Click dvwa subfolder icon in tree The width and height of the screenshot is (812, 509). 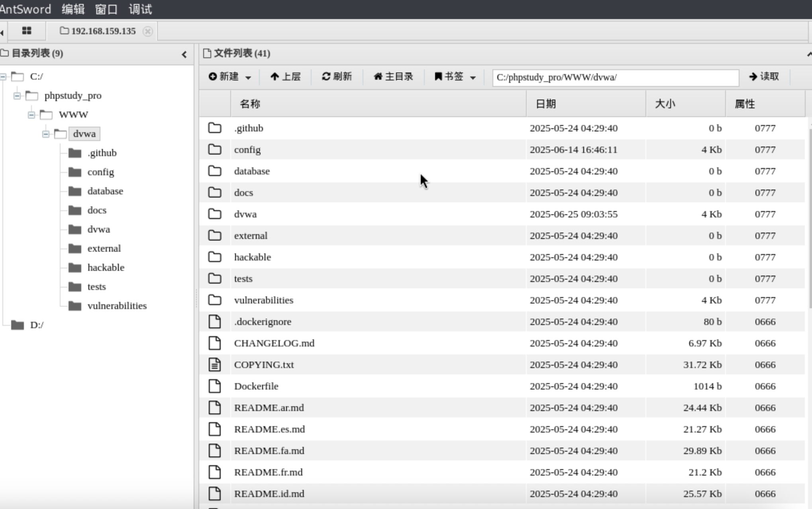point(75,229)
